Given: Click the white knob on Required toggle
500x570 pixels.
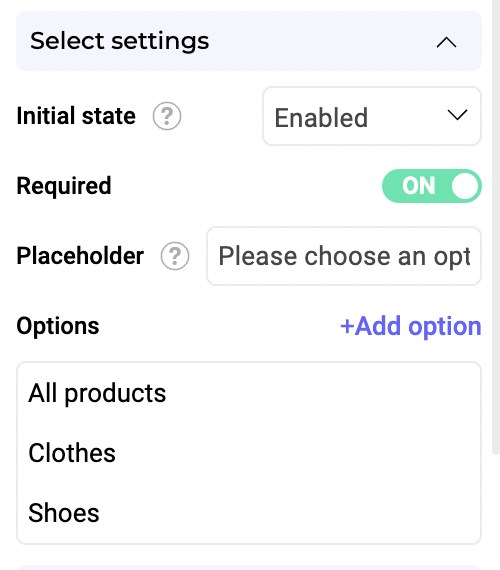Looking at the screenshot, I should (x=465, y=186).
